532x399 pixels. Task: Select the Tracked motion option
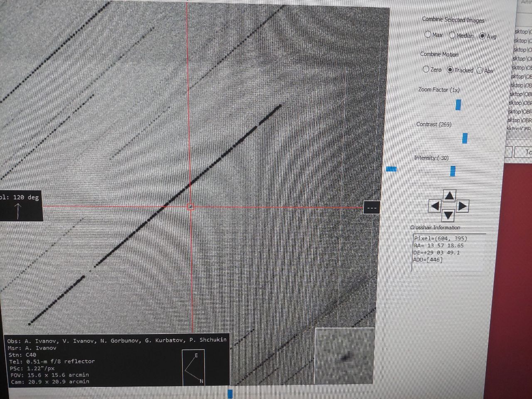tap(450, 70)
